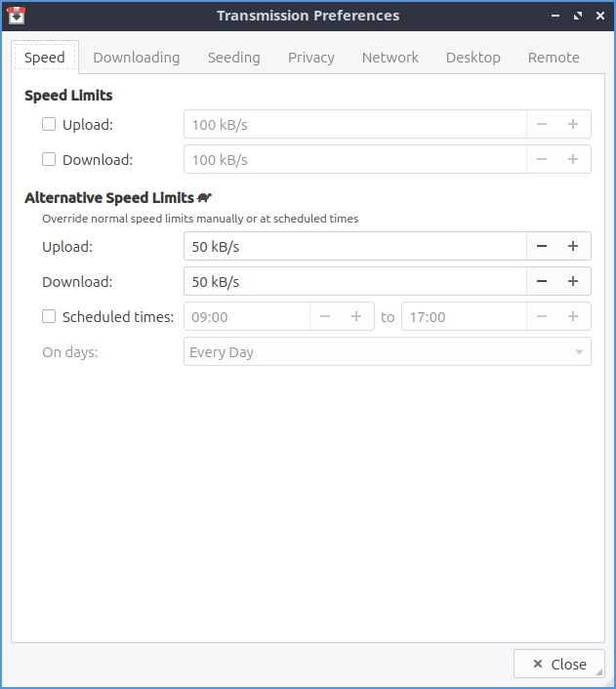This screenshot has width=616, height=689.
Task: Click the turtle icon beside Alternative Speed Limits
Action: tap(205, 197)
